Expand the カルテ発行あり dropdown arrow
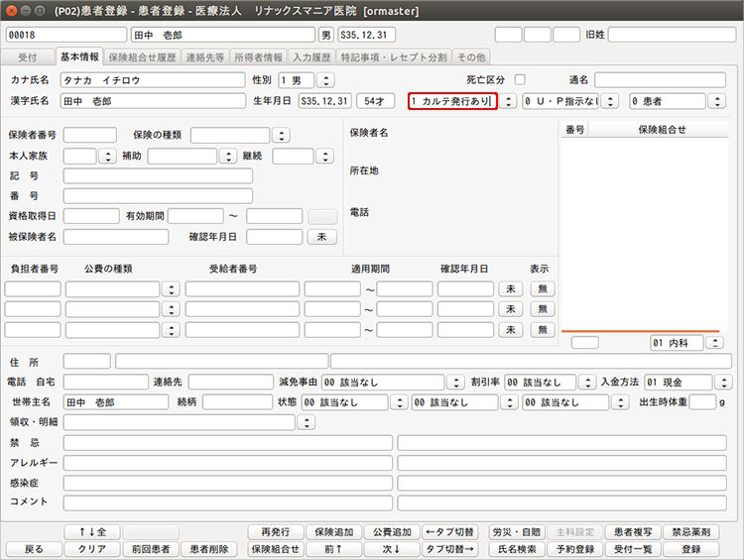 [x=508, y=101]
